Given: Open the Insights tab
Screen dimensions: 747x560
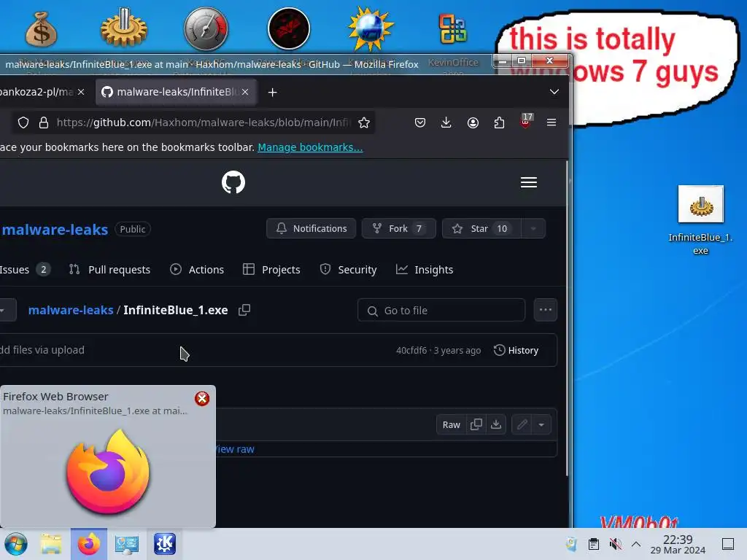Looking at the screenshot, I should coord(425,270).
